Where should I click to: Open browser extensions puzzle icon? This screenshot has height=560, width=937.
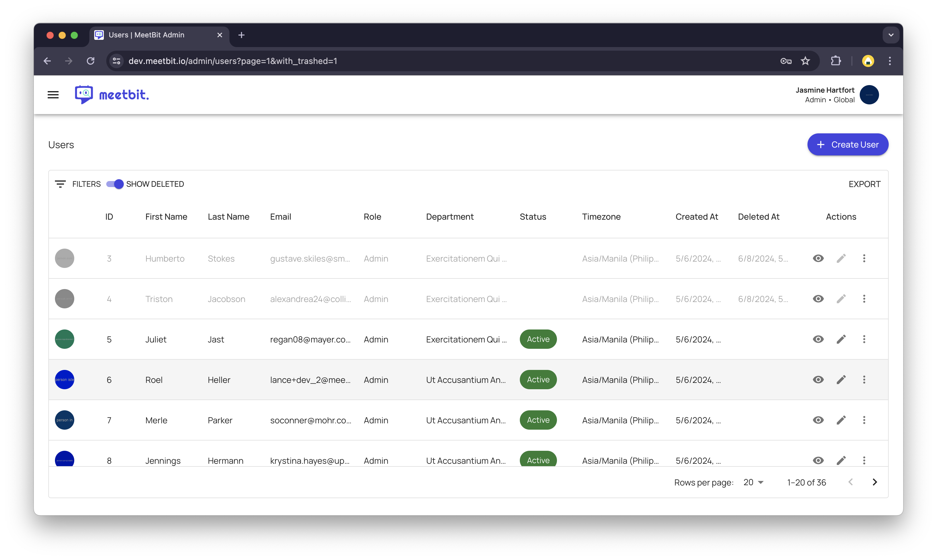coord(836,61)
